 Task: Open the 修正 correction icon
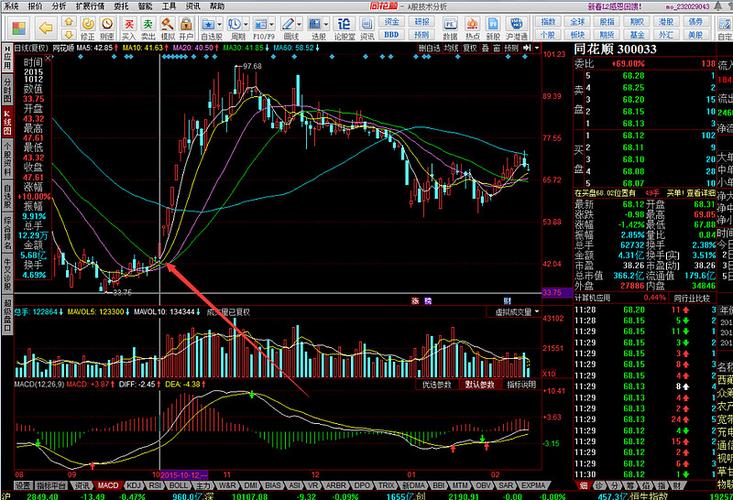[x=88, y=24]
